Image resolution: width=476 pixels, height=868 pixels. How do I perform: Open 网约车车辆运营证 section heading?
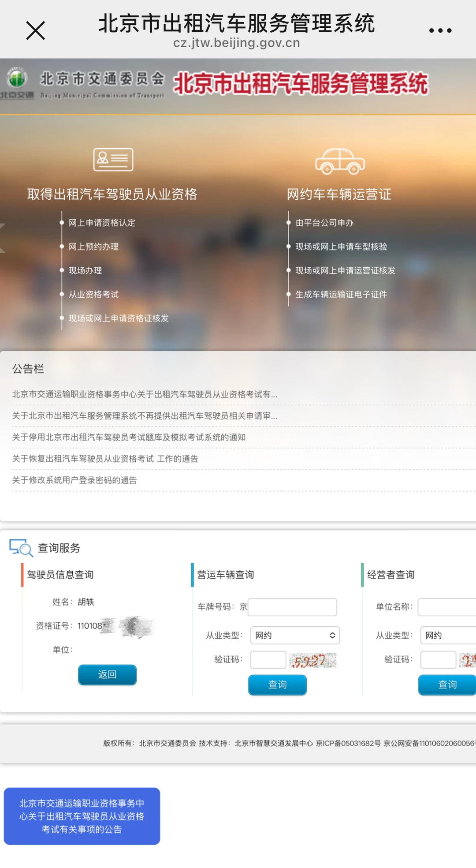coord(339,194)
